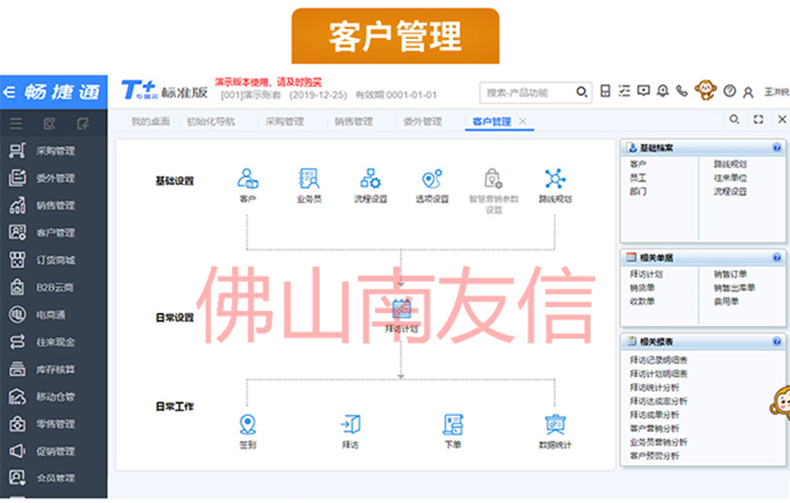Open the 数据统计 statistics icon
Image resolution: width=790 pixels, height=503 pixels.
pyautogui.click(x=555, y=424)
